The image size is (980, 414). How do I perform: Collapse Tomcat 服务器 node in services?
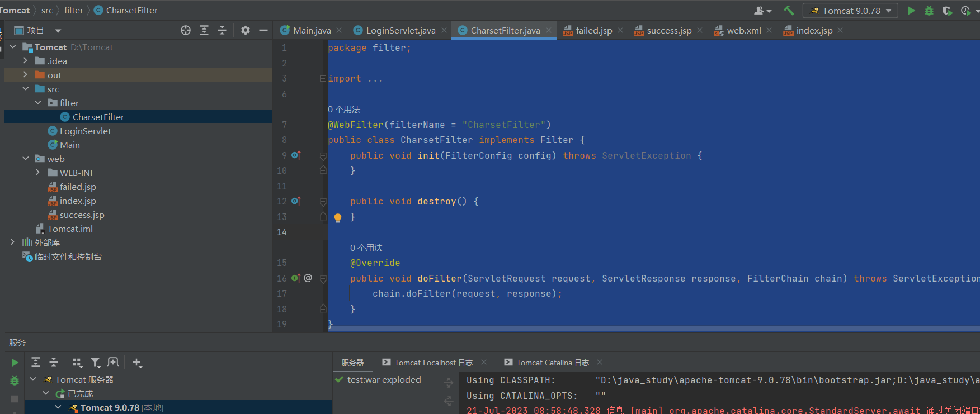pyautogui.click(x=33, y=379)
